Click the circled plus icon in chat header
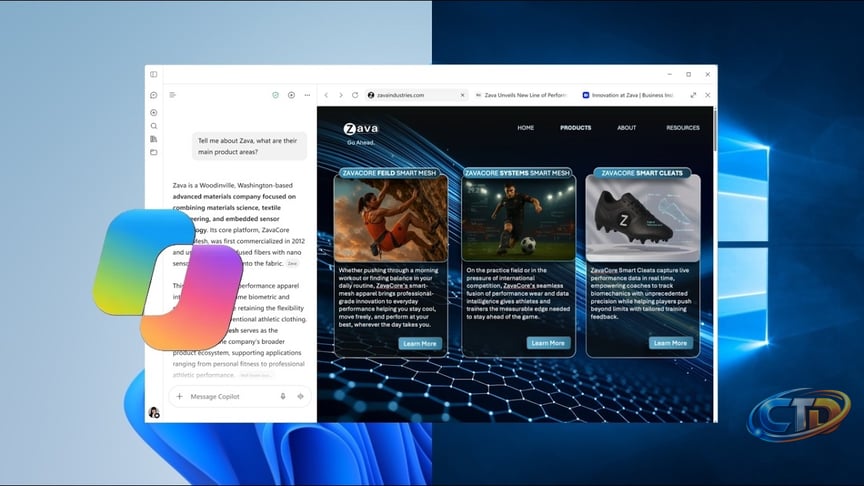Image resolution: width=864 pixels, height=486 pixels. (x=291, y=95)
